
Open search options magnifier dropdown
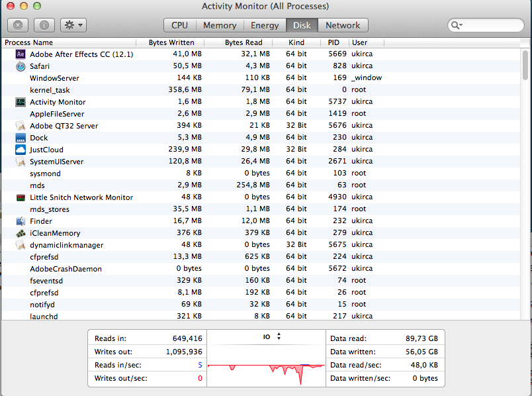(x=457, y=25)
